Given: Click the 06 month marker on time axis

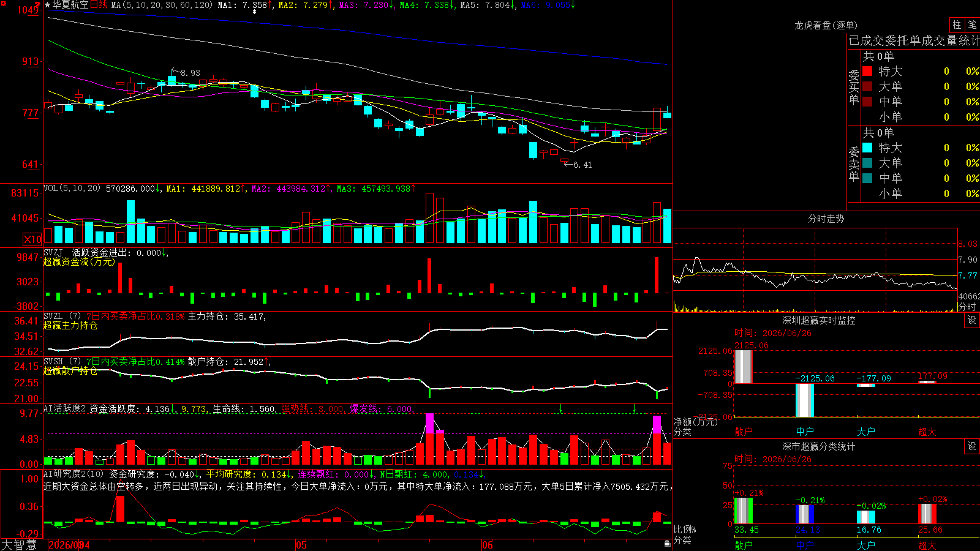Looking at the screenshot, I should [487, 545].
